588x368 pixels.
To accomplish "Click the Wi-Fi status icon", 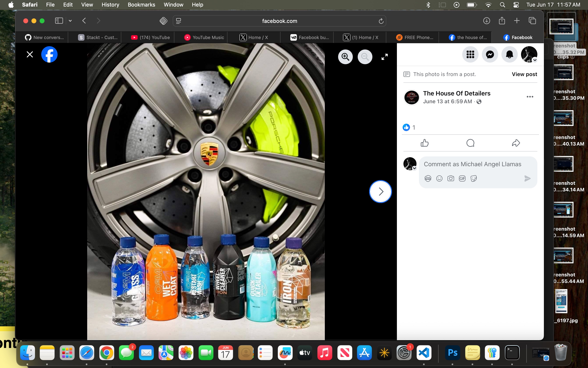I will pos(488,5).
